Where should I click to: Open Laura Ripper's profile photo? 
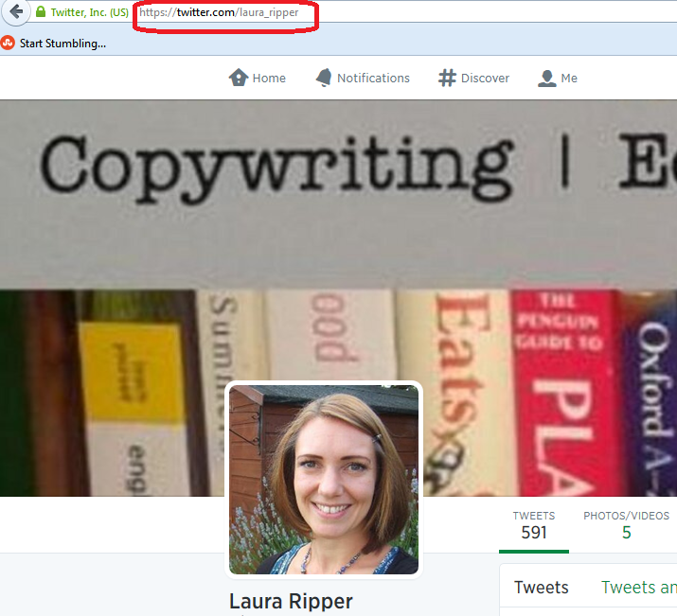pos(323,478)
